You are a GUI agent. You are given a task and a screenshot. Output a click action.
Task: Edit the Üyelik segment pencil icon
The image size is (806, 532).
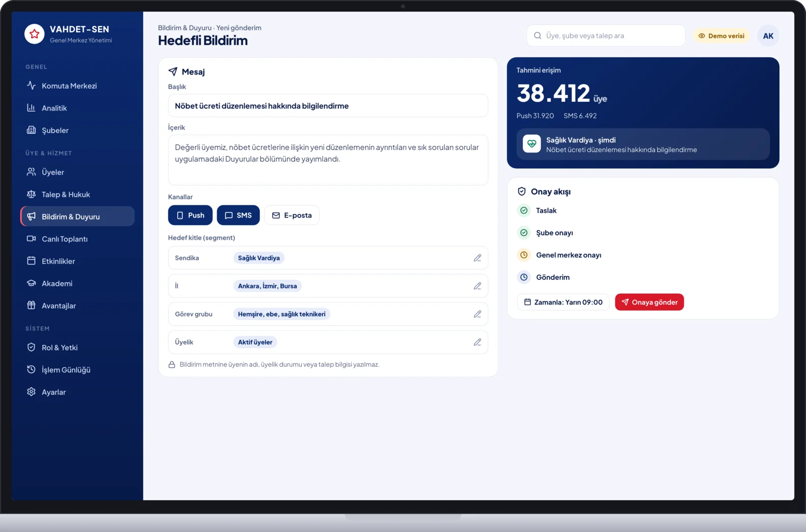478,342
